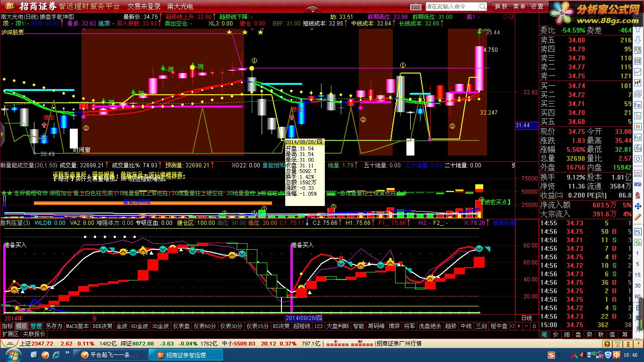The width and height of the screenshot is (644, 362).
Task: Select the 模板 template tab
Action: 21,326
